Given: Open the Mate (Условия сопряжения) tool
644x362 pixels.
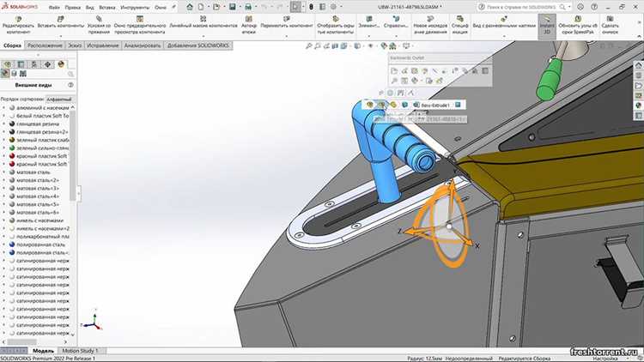Looking at the screenshot, I should (99, 25).
